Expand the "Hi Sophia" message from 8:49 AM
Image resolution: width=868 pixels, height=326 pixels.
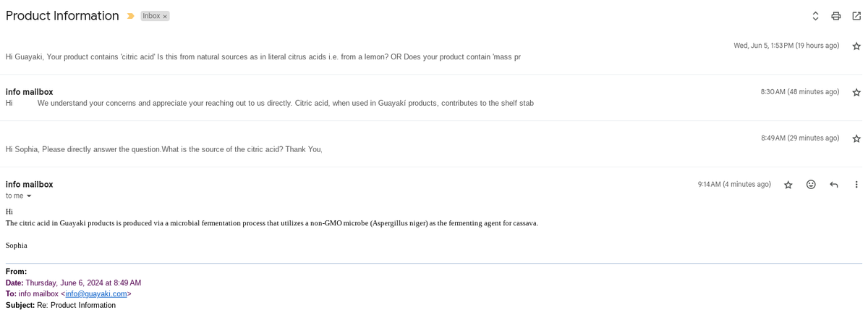point(163,149)
